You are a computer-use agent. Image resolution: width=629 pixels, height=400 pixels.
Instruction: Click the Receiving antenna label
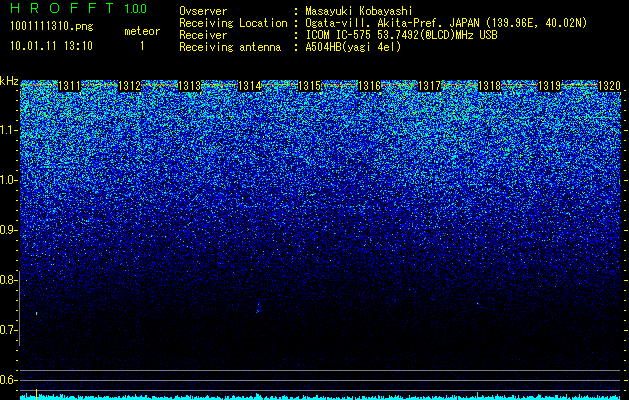pos(230,47)
